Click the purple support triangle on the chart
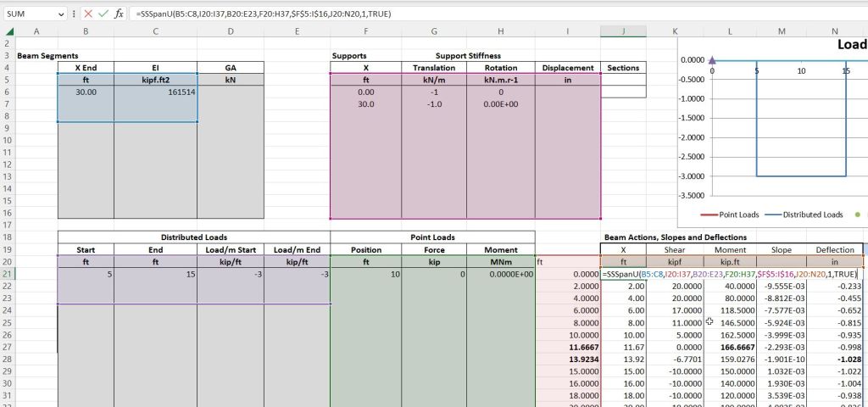Image resolution: width=868 pixels, height=407 pixels. (712, 60)
